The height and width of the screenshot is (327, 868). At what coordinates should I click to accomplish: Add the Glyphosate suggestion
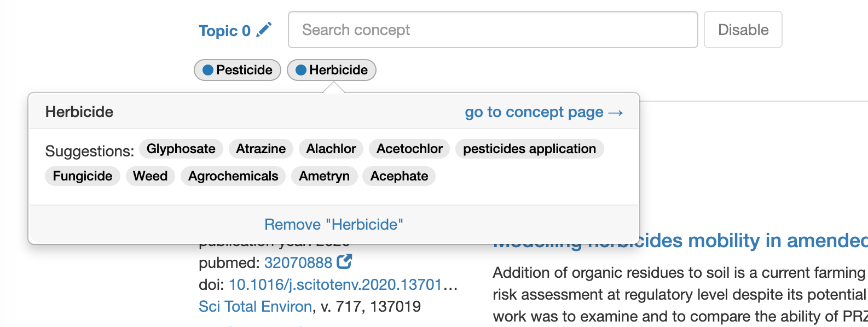pos(181,149)
